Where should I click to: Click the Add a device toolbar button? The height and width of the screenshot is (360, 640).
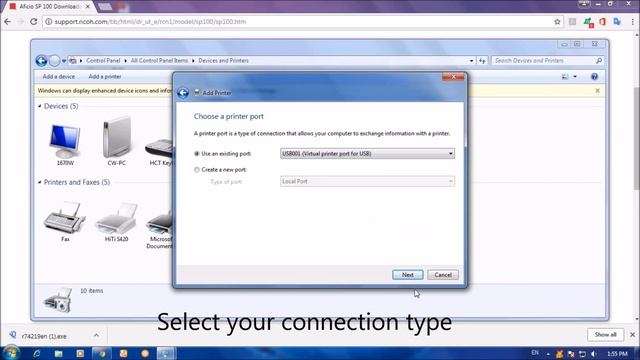59,77
